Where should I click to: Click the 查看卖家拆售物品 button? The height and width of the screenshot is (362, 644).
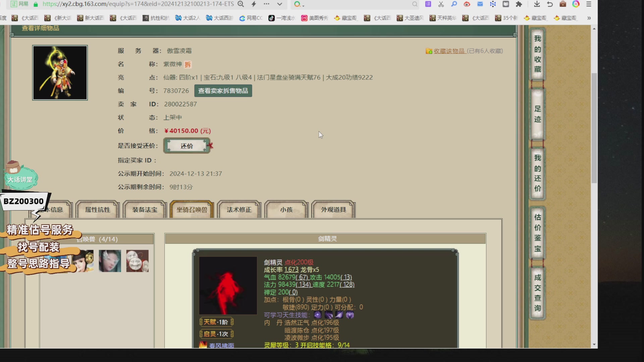223,91
